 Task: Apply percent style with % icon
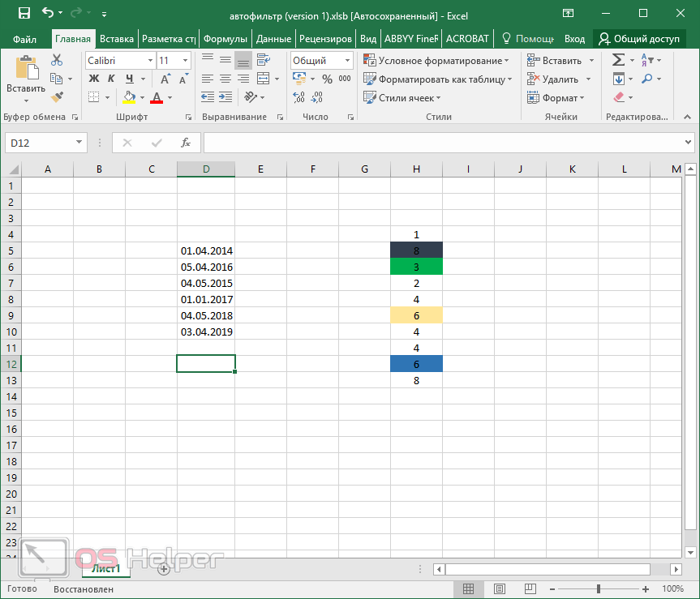tap(327, 79)
